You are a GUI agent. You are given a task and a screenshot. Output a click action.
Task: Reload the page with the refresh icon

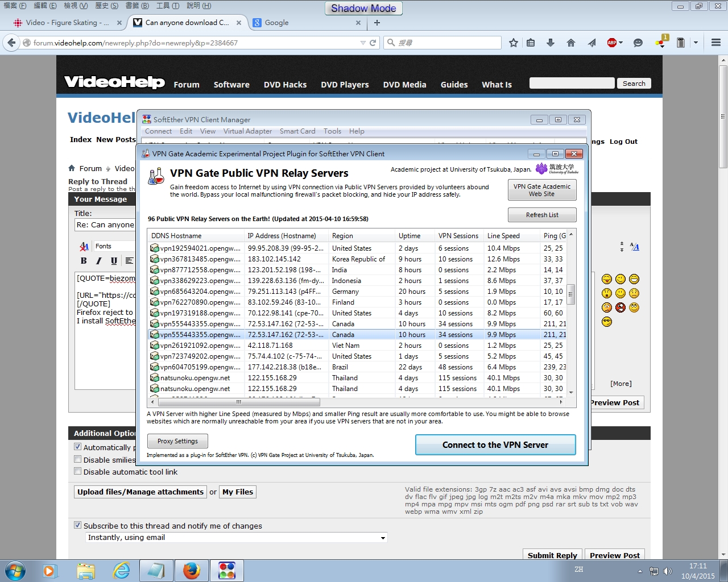point(373,43)
